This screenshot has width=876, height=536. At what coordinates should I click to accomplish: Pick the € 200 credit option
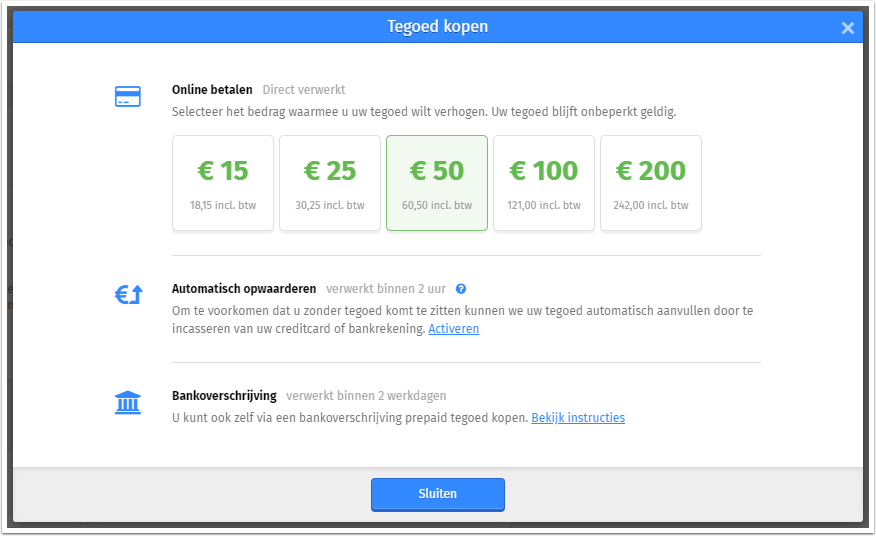(x=651, y=183)
